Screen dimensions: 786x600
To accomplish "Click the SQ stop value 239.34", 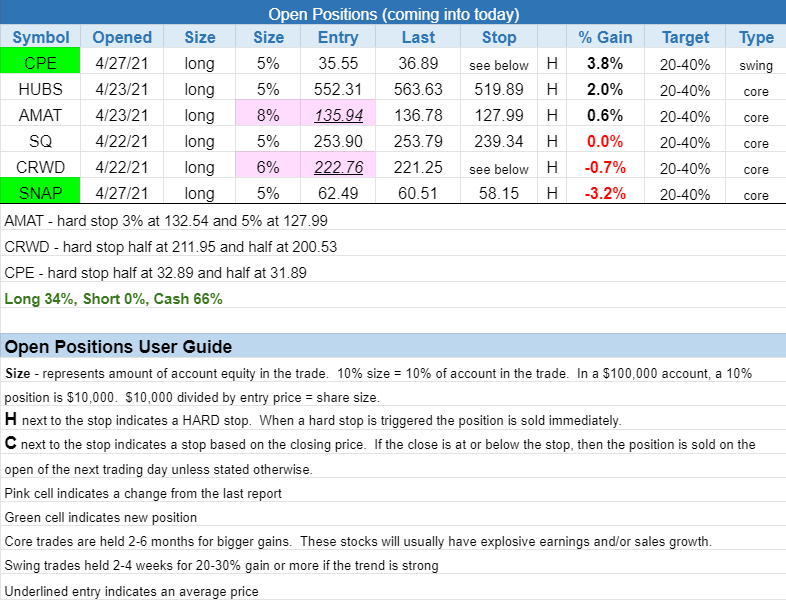I will click(499, 141).
